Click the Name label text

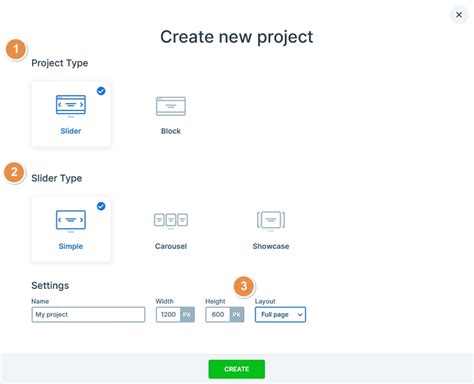(40, 301)
